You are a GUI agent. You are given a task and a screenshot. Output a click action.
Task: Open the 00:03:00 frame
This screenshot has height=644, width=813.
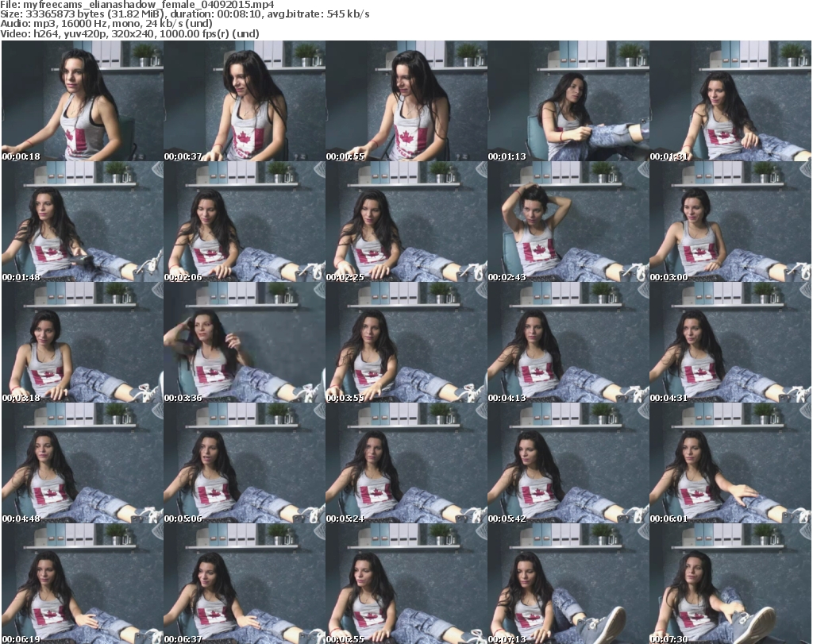(730, 222)
